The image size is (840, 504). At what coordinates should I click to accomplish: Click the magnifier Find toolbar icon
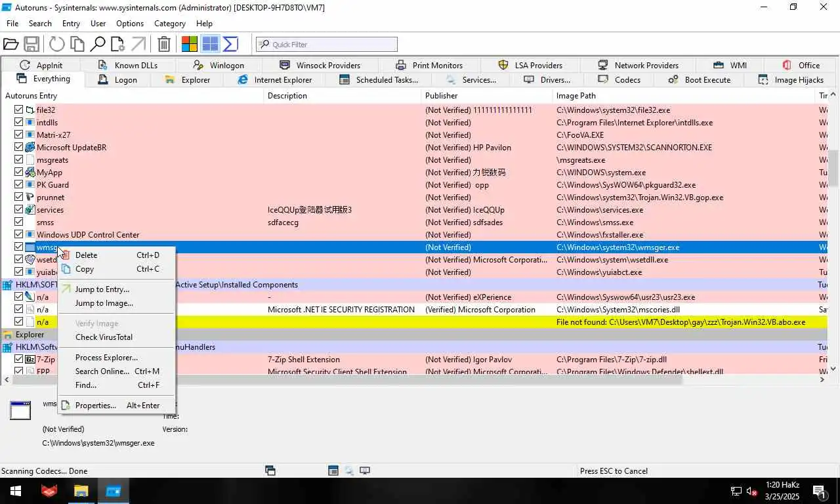tap(98, 44)
